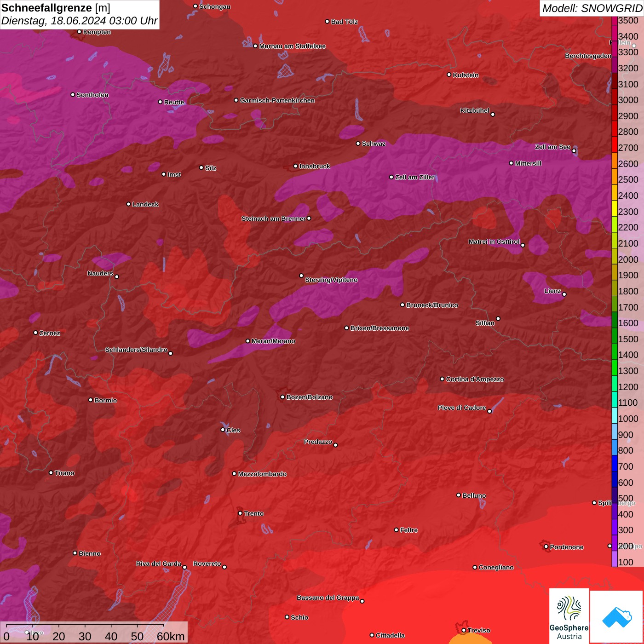Click the bright red legend swatch for 2700
The width and height of the screenshot is (644, 644).
coord(615,144)
